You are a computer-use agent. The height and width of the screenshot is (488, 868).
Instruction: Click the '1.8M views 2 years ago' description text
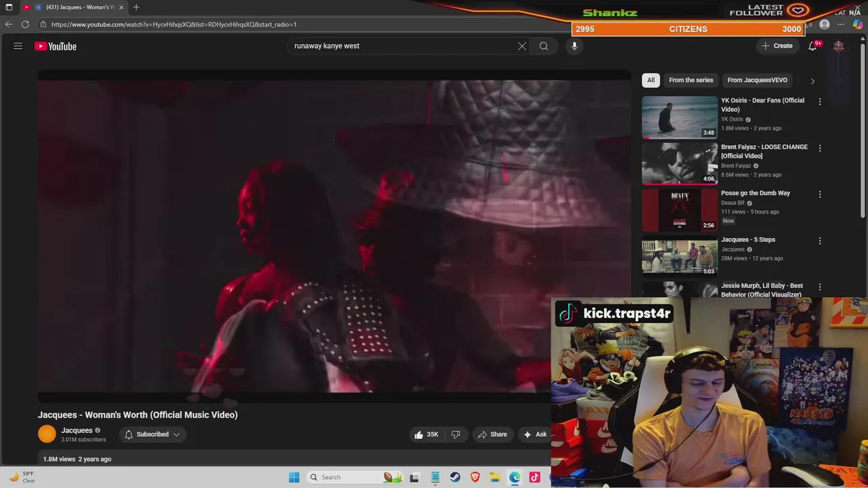(x=77, y=459)
